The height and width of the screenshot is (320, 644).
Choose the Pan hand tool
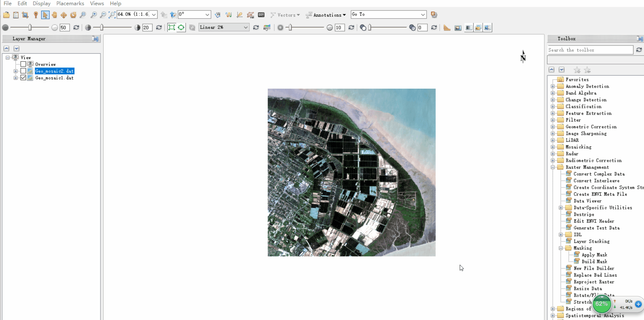(x=54, y=15)
